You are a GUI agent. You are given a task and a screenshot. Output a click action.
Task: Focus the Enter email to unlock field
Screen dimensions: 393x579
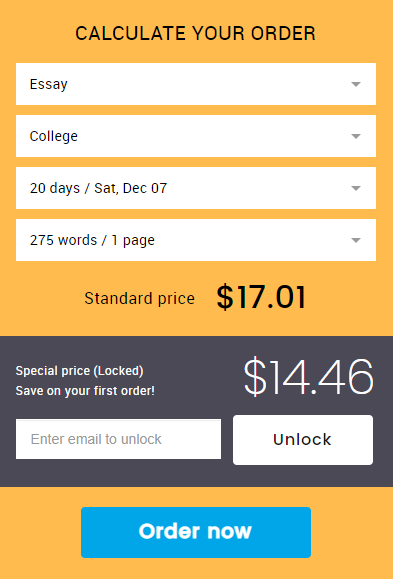[119, 439]
